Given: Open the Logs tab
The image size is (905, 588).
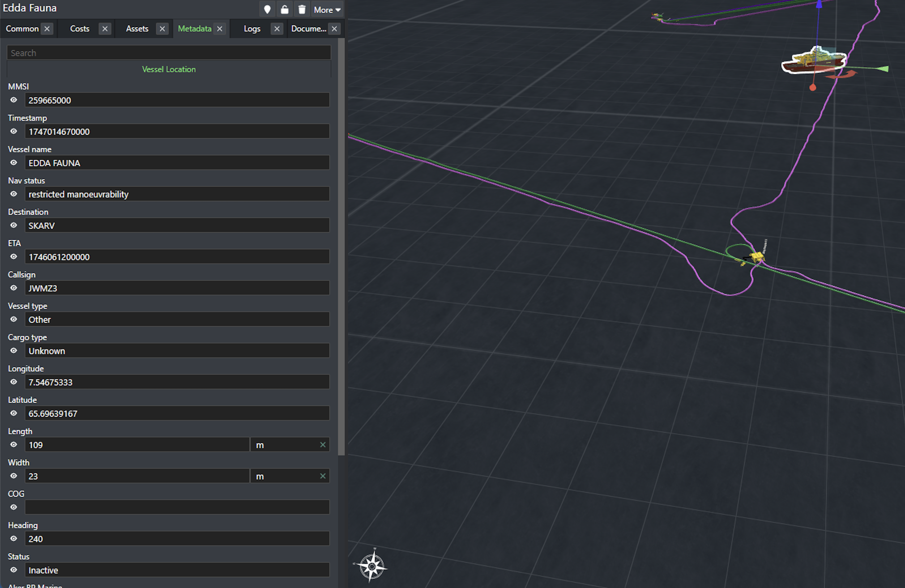Looking at the screenshot, I should pyautogui.click(x=252, y=29).
